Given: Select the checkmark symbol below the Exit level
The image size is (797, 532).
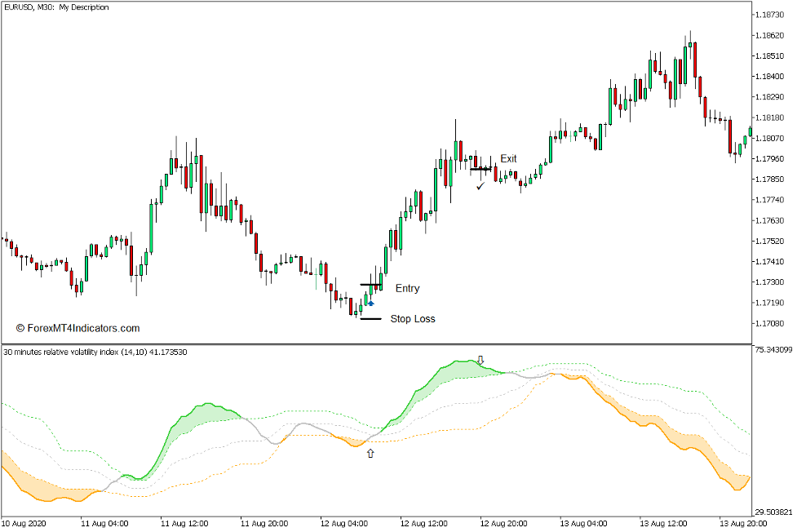Looking at the screenshot, I should tap(480, 185).
